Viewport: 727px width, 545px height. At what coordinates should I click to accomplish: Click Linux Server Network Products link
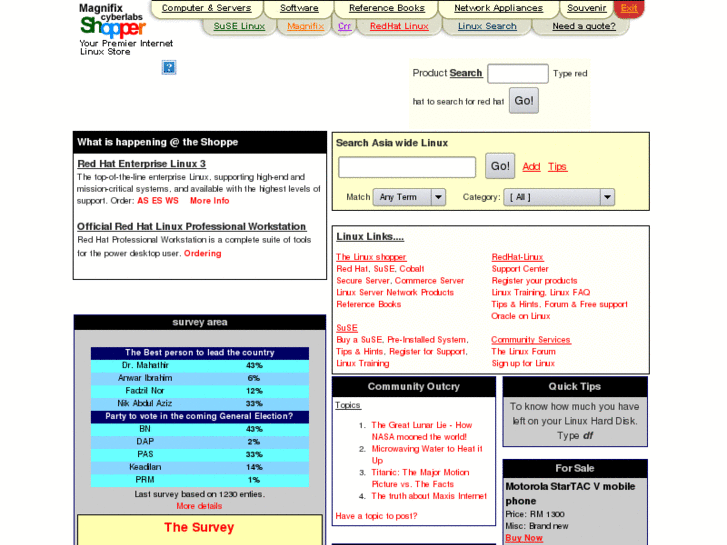395,292
